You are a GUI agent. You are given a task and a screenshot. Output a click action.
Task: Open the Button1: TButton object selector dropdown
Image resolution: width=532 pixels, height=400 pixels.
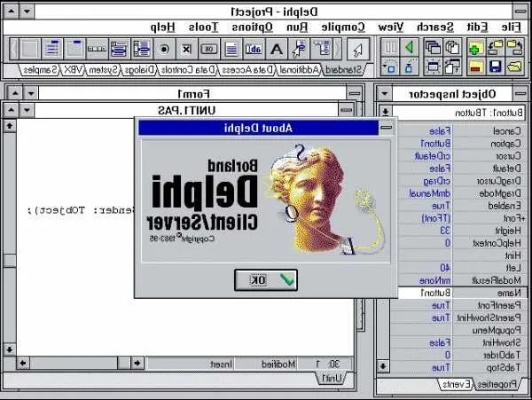(x=385, y=112)
